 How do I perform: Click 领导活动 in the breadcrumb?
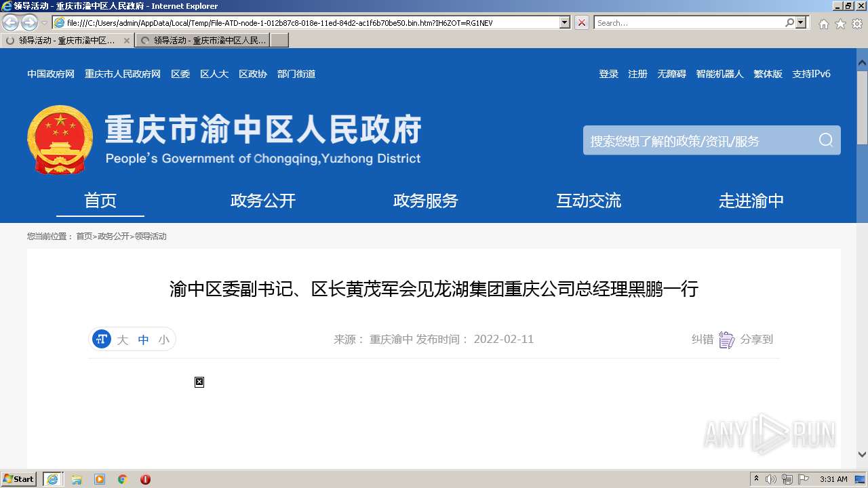tap(151, 237)
